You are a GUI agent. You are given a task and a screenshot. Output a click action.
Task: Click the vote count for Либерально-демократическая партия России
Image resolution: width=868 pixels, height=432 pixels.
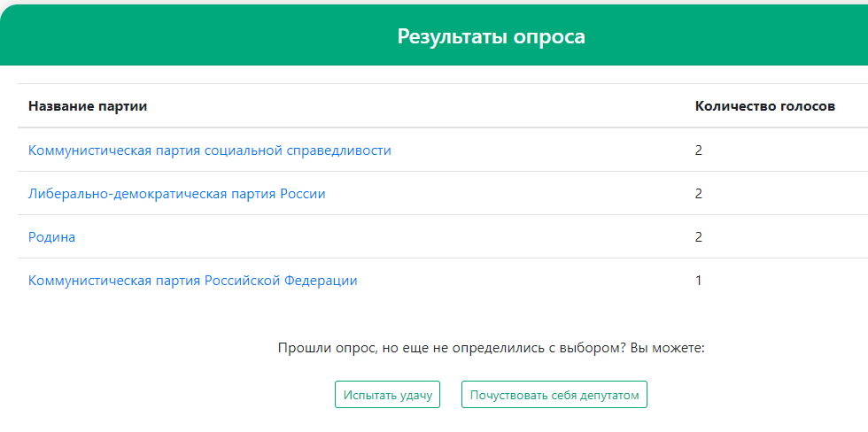(699, 194)
